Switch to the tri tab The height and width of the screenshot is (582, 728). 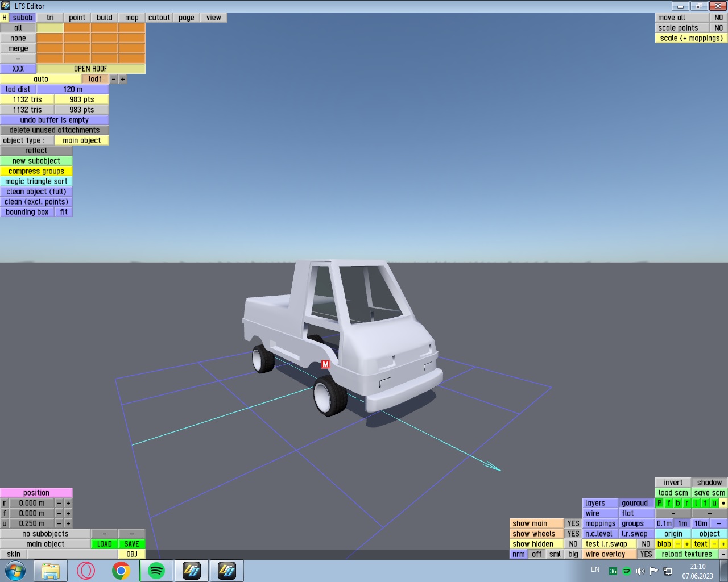tap(50, 18)
